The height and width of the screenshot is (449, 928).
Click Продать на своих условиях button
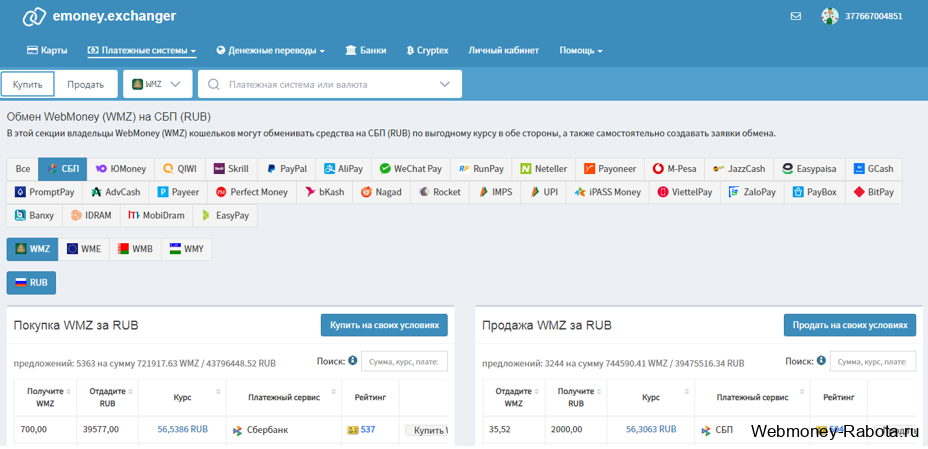coord(850,325)
